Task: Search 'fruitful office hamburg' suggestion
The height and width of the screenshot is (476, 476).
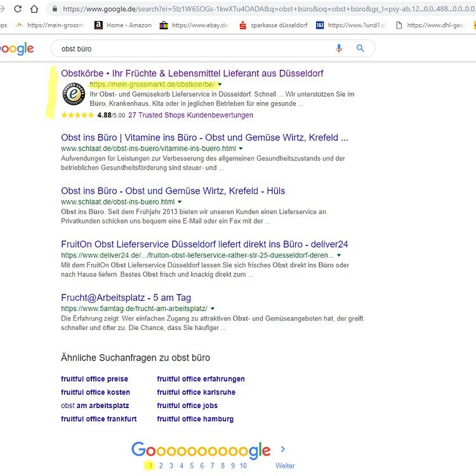Action: click(x=195, y=419)
